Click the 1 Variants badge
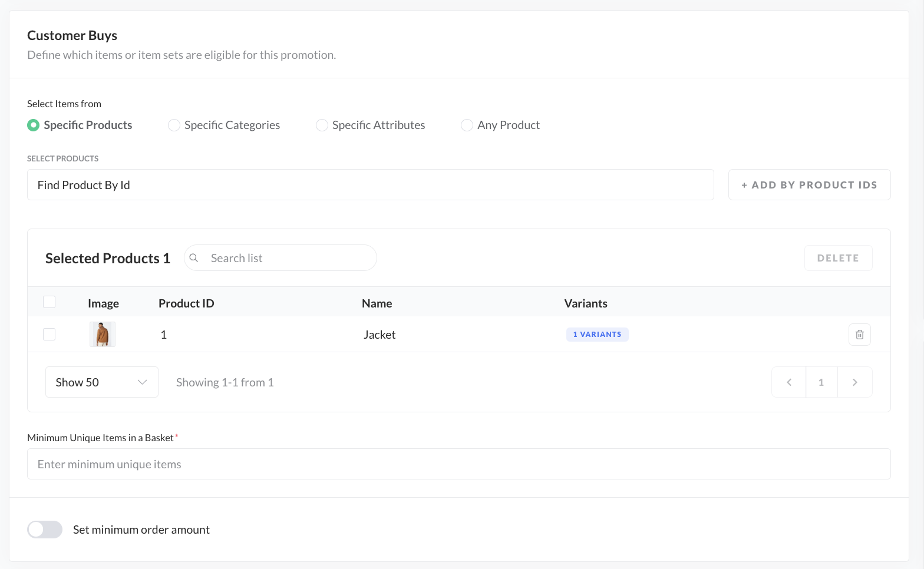This screenshot has width=924, height=569. [x=597, y=335]
